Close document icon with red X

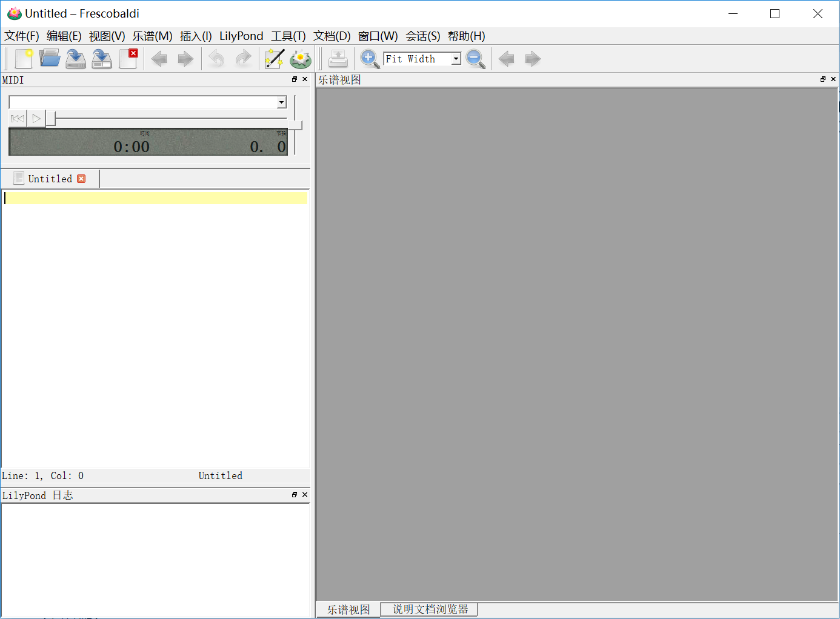coord(128,59)
